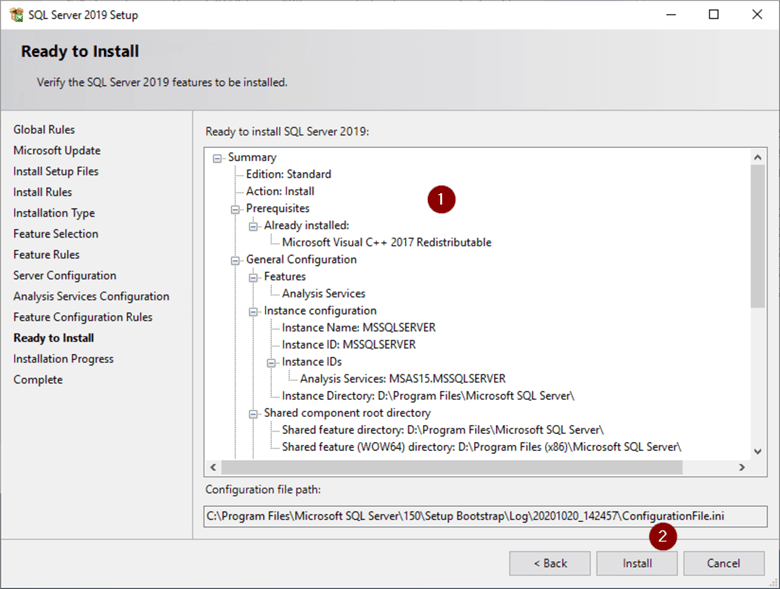This screenshot has width=780, height=589.
Task: Collapse the Instance IDs node
Action: coord(271,362)
